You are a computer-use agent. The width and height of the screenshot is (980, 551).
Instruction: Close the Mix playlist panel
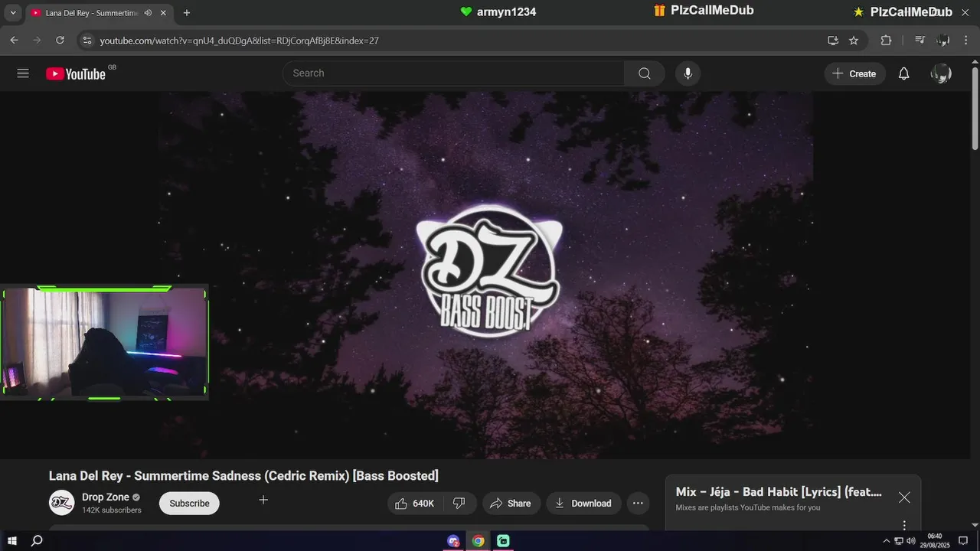(x=904, y=497)
